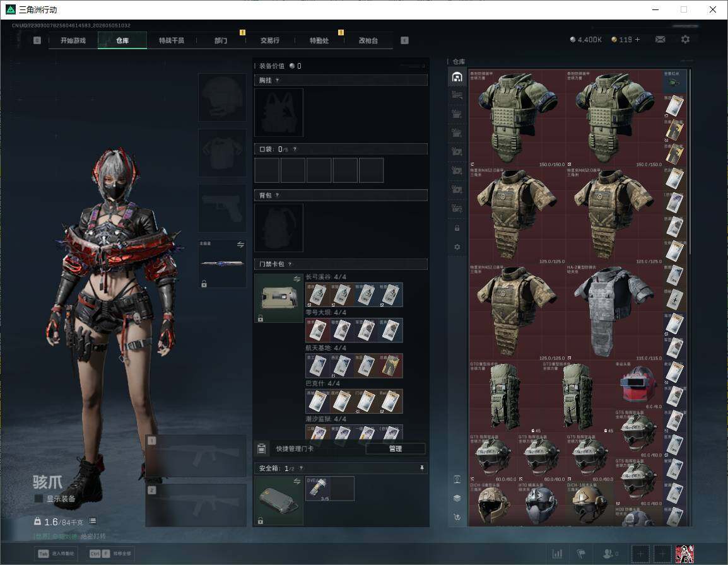Click the first plus squad slot
The image size is (728, 565).
pyautogui.click(x=640, y=554)
